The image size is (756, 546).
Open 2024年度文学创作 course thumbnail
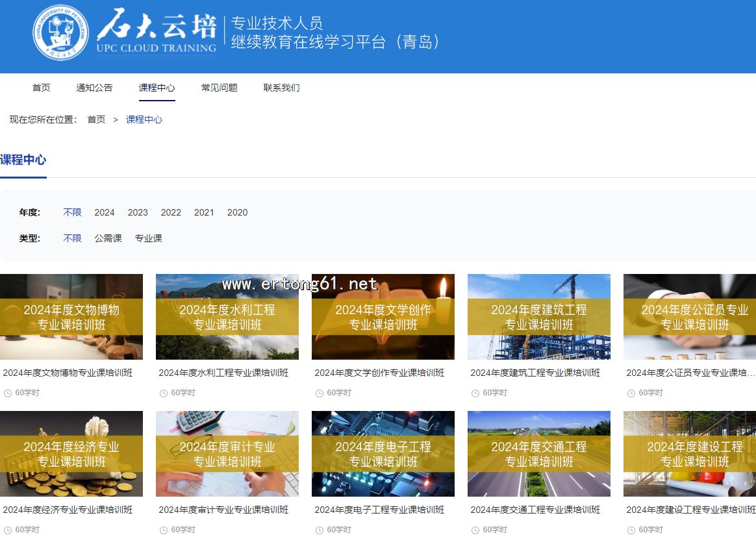point(383,317)
